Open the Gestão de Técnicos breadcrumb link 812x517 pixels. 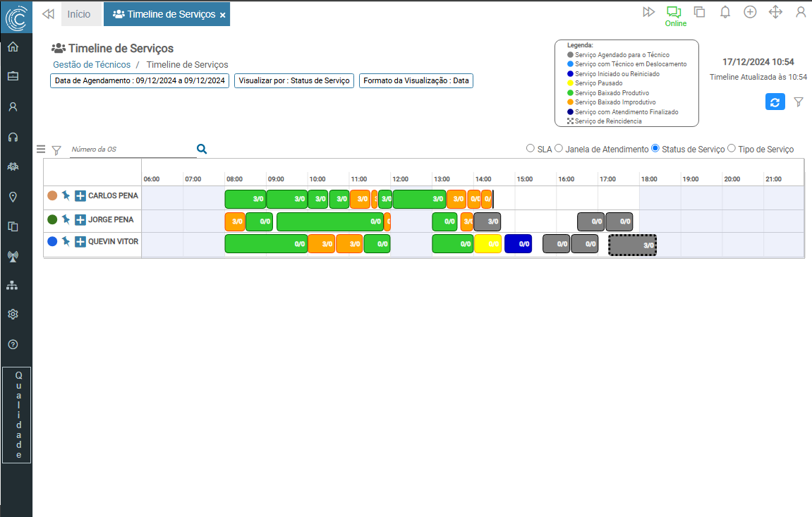tap(92, 64)
